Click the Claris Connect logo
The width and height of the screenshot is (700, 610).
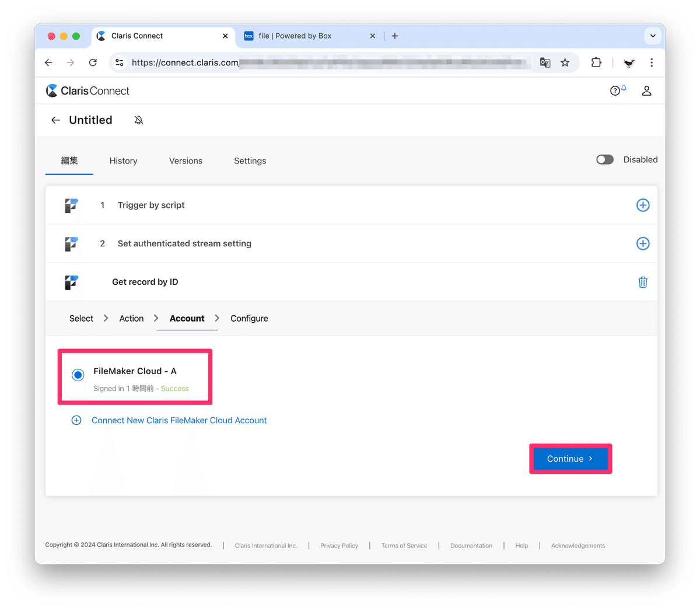[87, 90]
